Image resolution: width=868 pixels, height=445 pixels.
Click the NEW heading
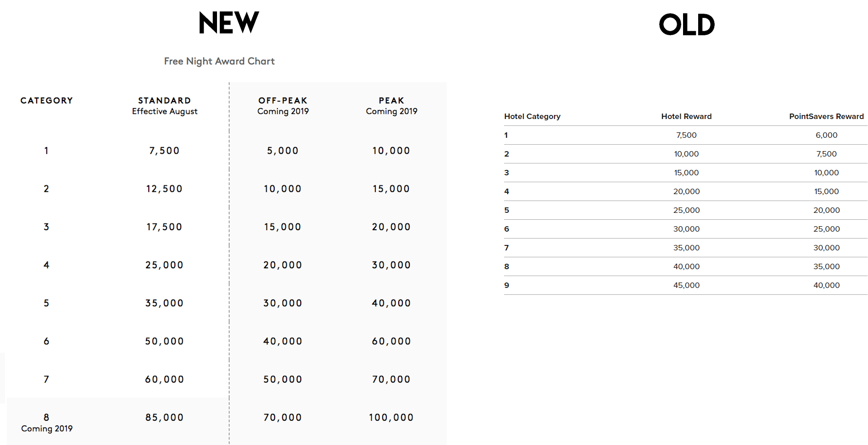pos(229,23)
